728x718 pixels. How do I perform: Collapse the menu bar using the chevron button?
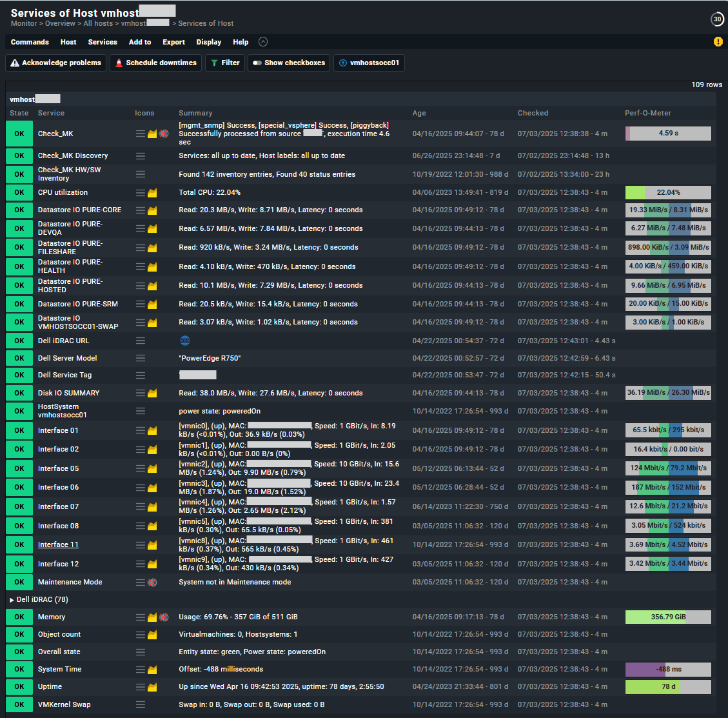(x=262, y=42)
